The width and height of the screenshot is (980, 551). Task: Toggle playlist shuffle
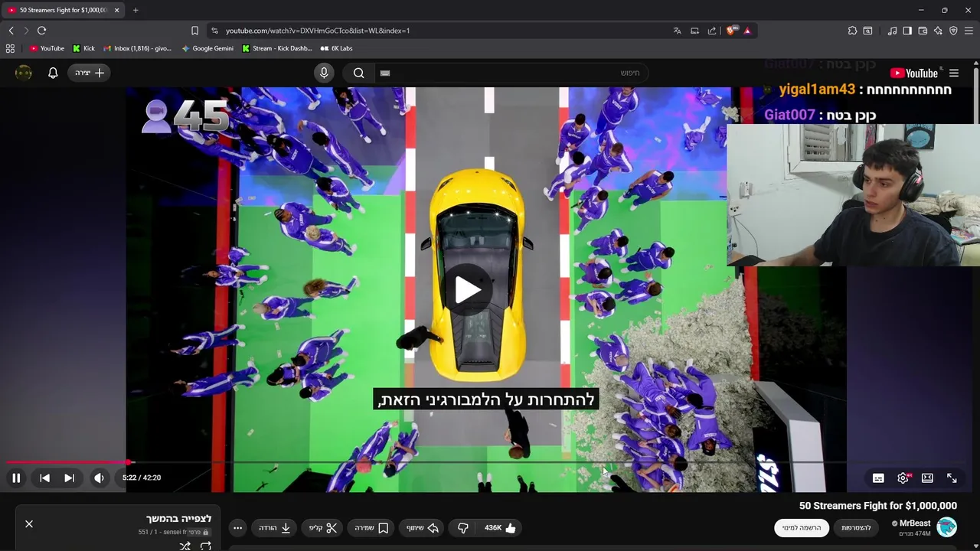click(x=185, y=546)
